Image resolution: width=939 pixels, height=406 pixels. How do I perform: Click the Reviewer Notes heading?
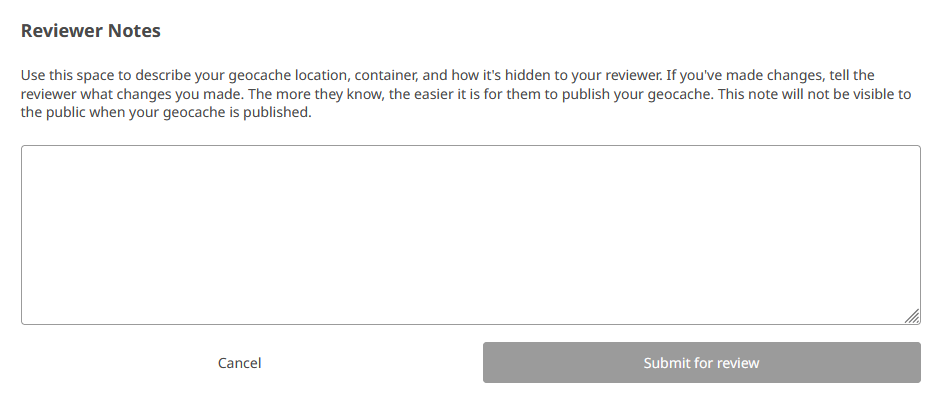(91, 31)
